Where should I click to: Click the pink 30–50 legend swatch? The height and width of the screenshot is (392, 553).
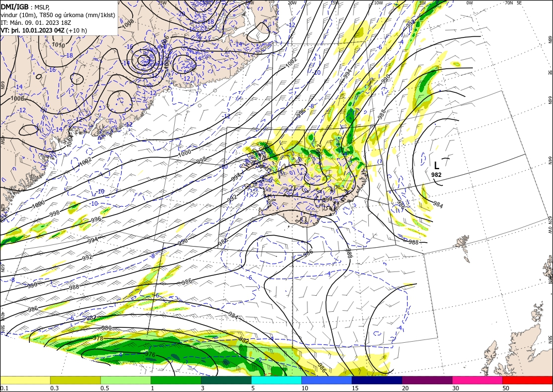(x=478, y=380)
